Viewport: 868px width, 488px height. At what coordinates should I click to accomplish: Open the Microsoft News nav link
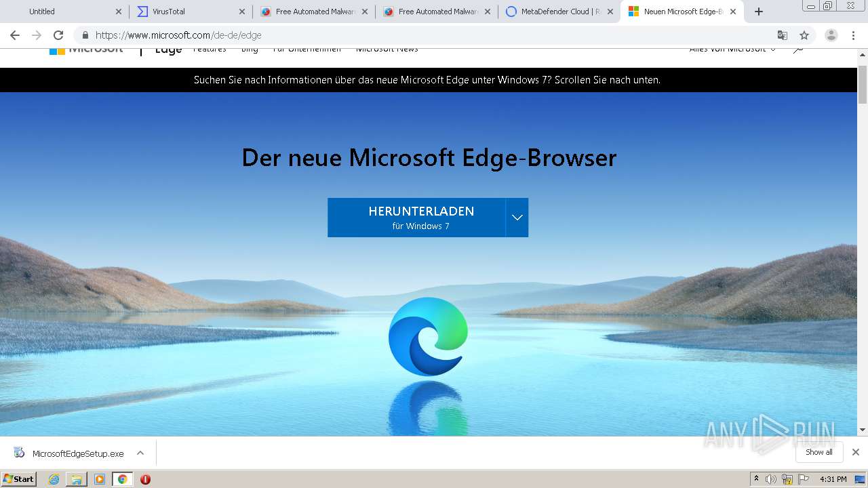tap(387, 49)
